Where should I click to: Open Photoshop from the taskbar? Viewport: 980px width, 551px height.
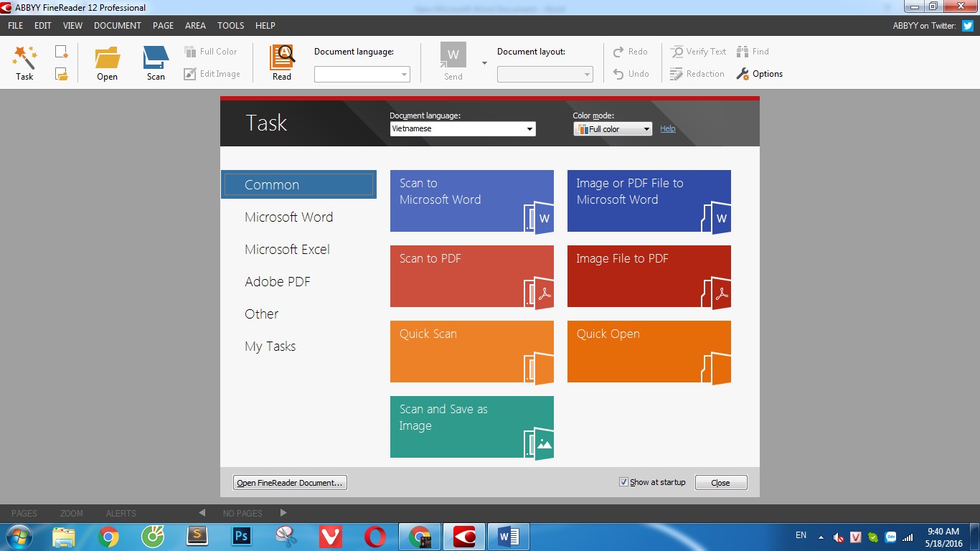240,536
